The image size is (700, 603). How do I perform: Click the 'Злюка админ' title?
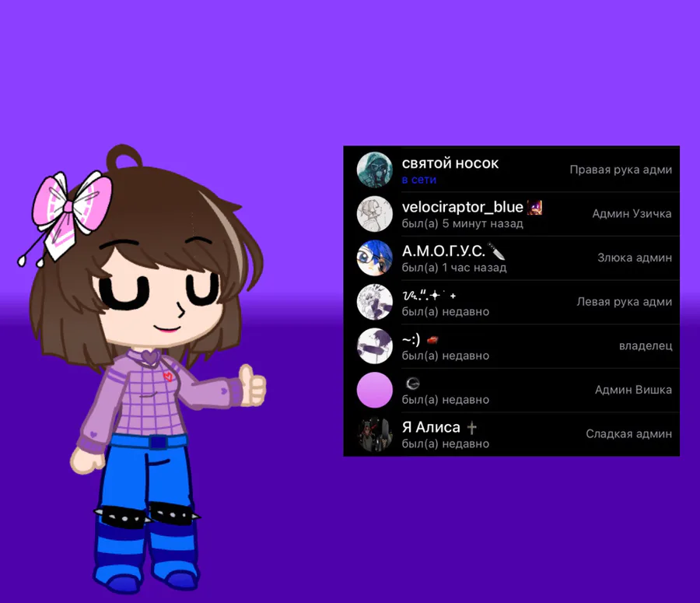(635, 258)
